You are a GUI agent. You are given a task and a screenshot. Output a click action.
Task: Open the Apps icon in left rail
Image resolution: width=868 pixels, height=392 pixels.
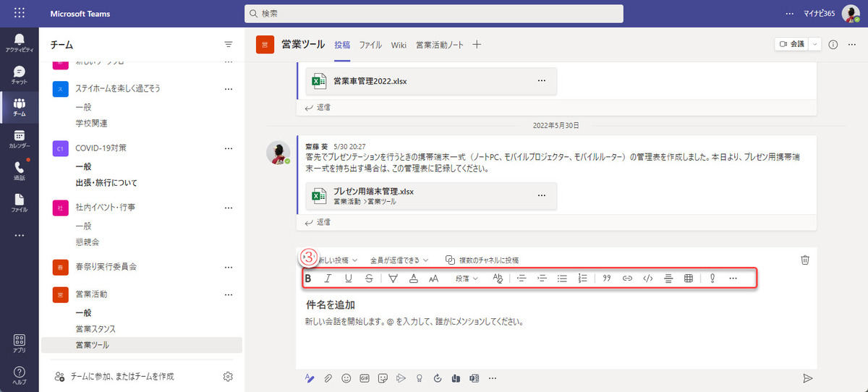(19, 342)
